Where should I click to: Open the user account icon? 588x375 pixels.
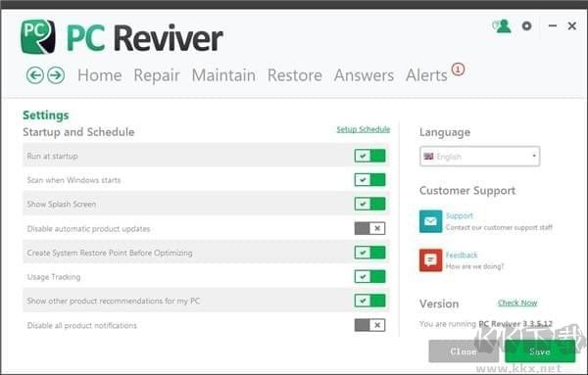502,26
